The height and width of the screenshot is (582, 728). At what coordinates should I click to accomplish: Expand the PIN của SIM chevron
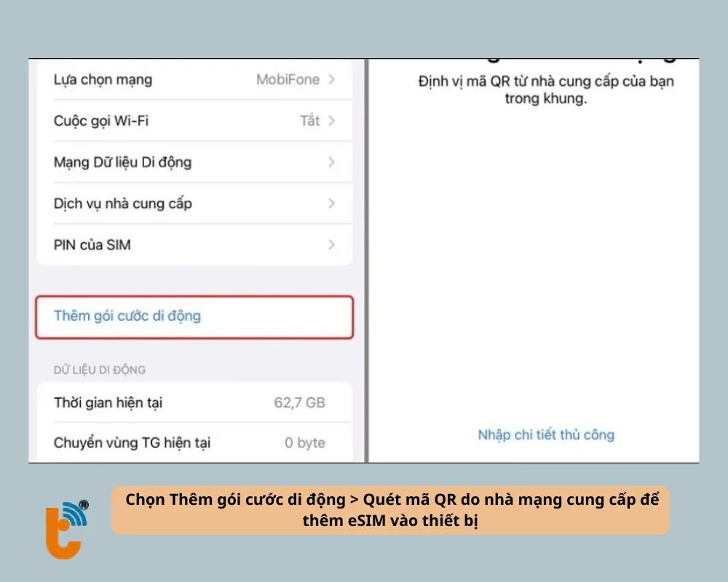coord(333,244)
